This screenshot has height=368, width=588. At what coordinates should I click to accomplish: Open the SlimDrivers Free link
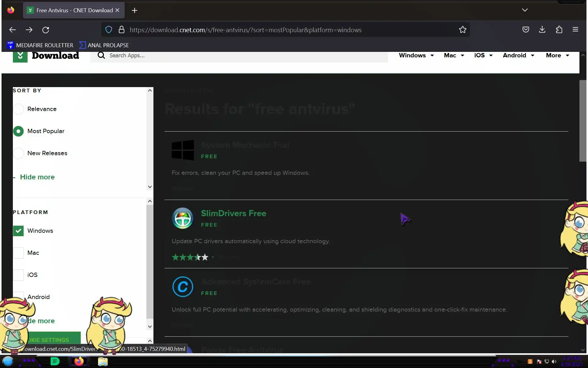click(233, 213)
